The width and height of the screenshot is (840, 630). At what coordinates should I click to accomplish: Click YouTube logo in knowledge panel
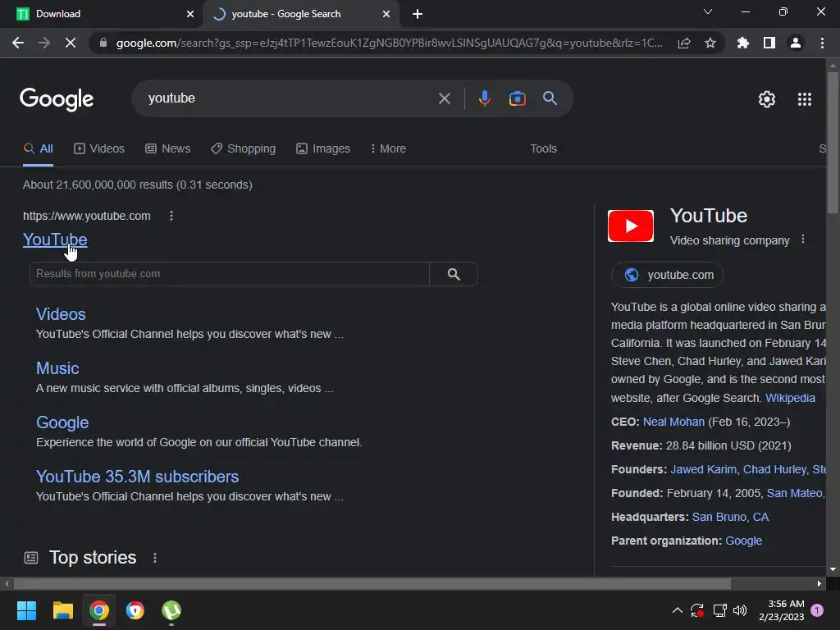[x=631, y=226]
